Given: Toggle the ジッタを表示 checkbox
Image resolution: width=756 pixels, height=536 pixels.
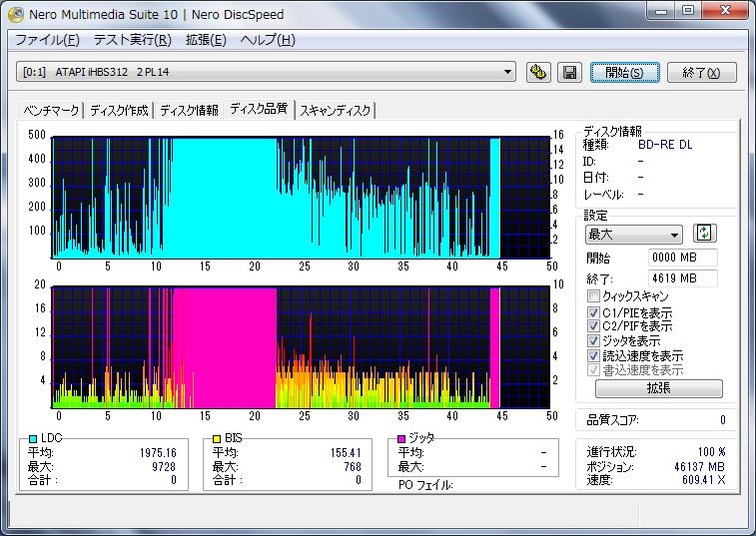Looking at the screenshot, I should [x=593, y=341].
